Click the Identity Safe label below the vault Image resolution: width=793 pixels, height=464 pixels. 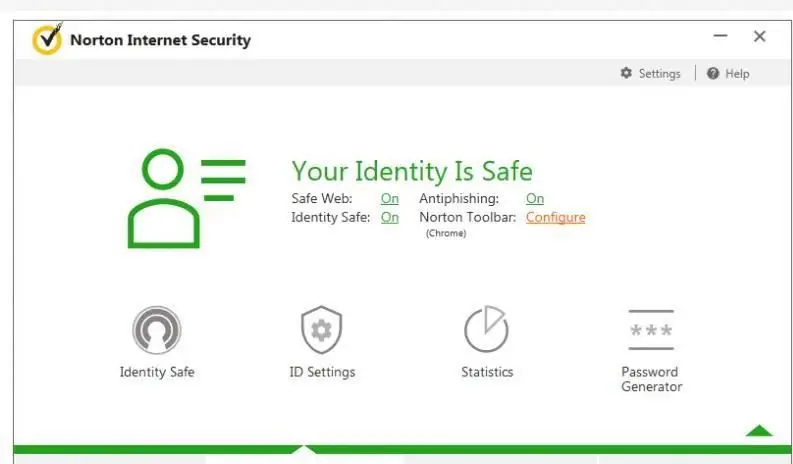point(157,372)
